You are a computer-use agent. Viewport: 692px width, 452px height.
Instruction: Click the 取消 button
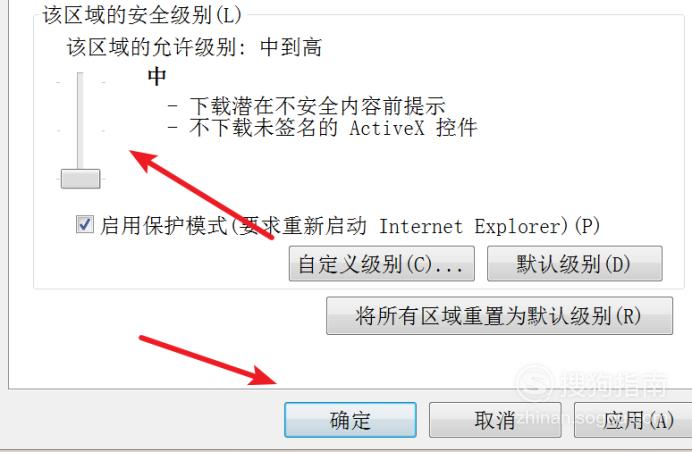click(495, 420)
